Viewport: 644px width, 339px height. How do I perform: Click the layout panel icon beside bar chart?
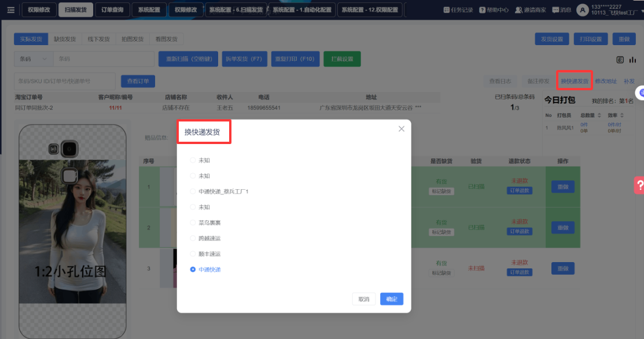click(620, 60)
